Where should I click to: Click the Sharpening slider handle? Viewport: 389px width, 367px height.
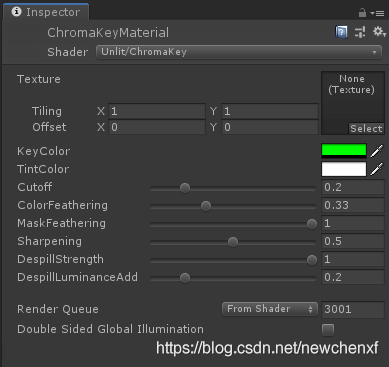click(x=233, y=242)
